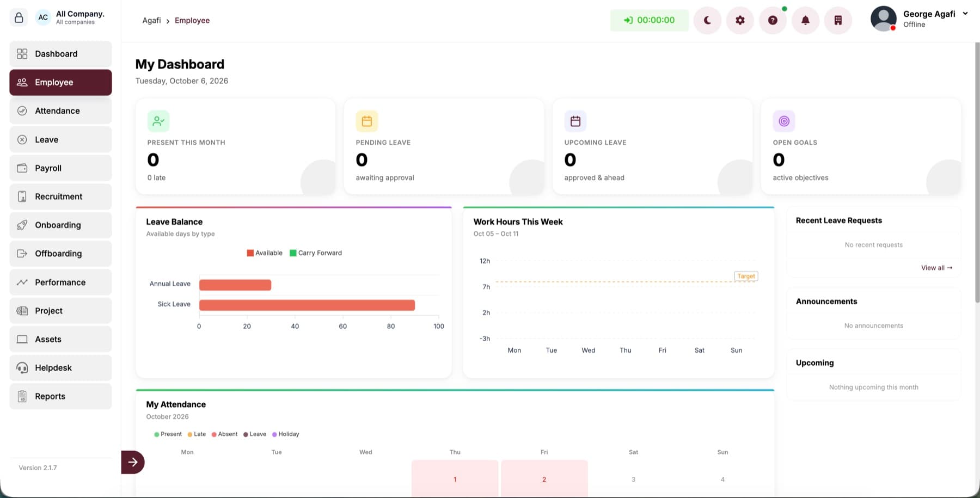
Task: Click the Upcoming Leave calendar icon
Action: pyautogui.click(x=575, y=121)
